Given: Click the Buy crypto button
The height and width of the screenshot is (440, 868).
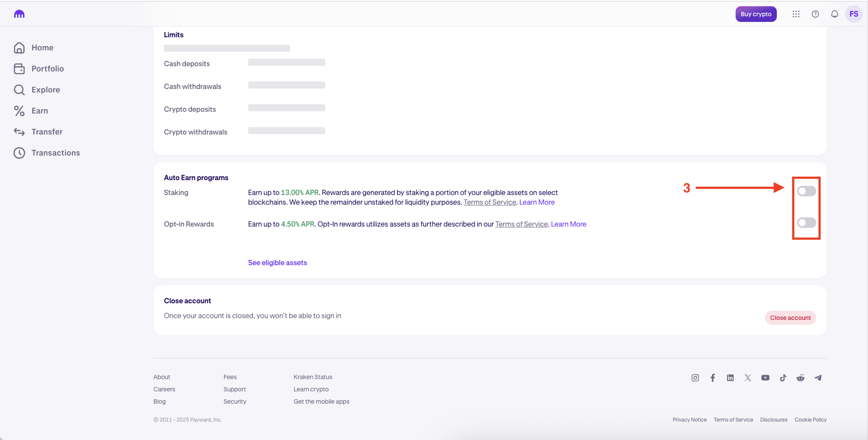Looking at the screenshot, I should 756,14.
